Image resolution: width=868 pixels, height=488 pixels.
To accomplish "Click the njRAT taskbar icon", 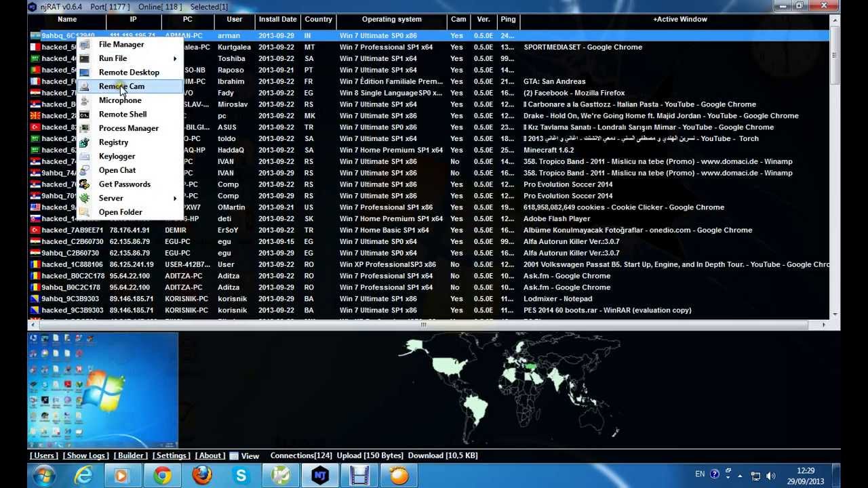I will click(x=320, y=475).
